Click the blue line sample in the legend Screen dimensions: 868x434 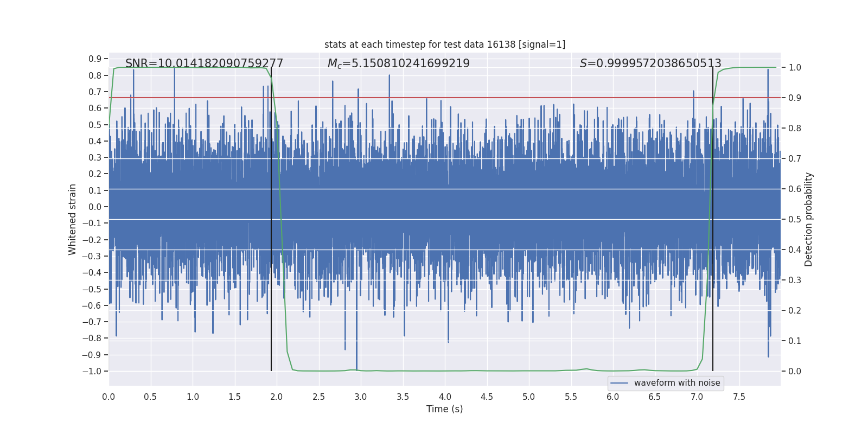(620, 383)
